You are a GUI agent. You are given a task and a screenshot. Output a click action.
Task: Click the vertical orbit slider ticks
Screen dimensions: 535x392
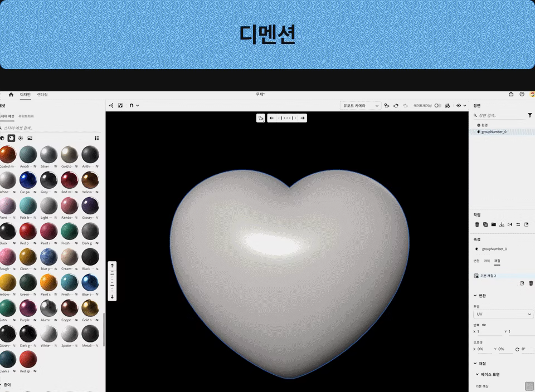click(112, 281)
